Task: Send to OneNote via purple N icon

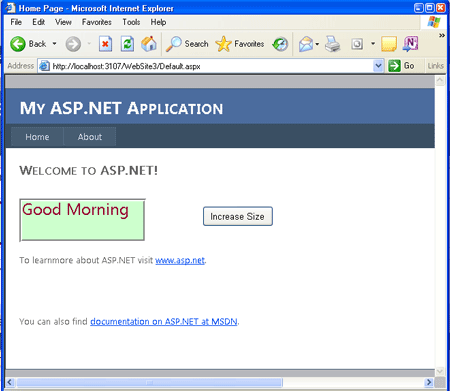Action: tap(410, 44)
